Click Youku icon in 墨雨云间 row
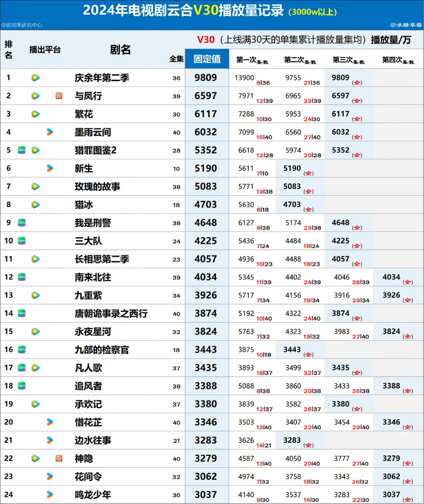The image size is (424, 504). coord(50,132)
